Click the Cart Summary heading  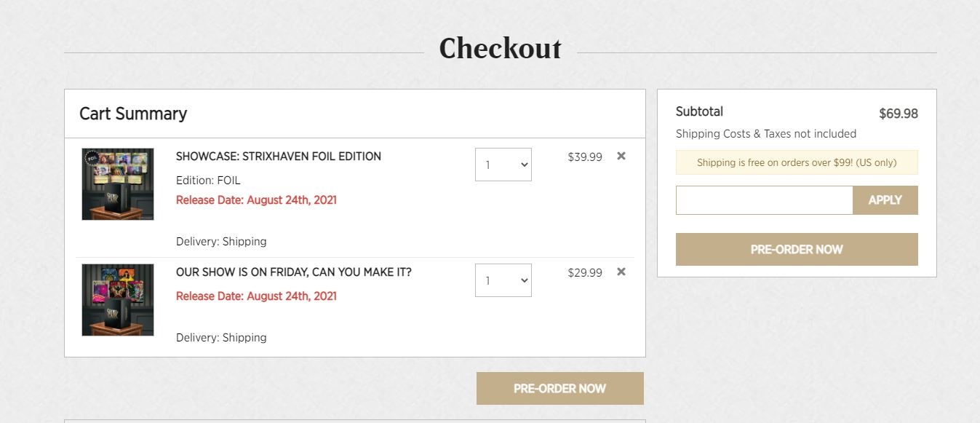click(x=133, y=114)
